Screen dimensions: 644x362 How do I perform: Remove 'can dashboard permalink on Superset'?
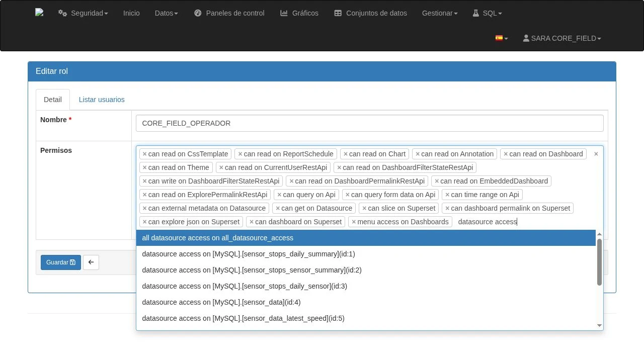[447, 208]
